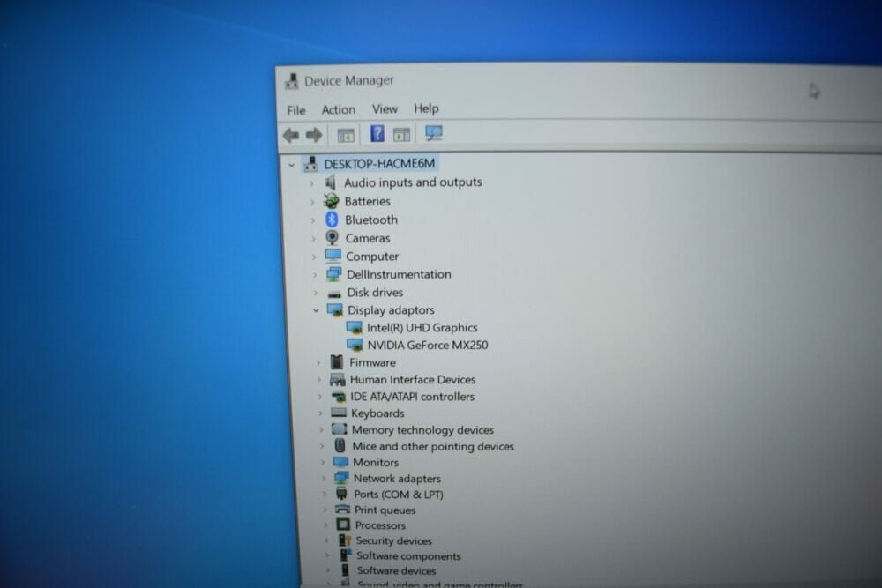Click the Back arrow in the toolbar
Image resolution: width=882 pixels, height=588 pixels.
click(x=291, y=135)
